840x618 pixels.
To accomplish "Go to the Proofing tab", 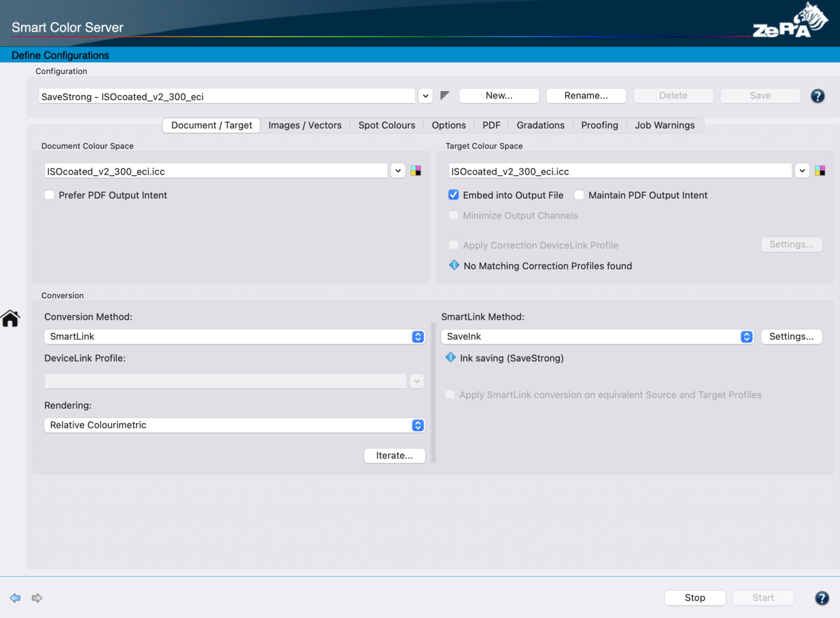I will point(599,125).
